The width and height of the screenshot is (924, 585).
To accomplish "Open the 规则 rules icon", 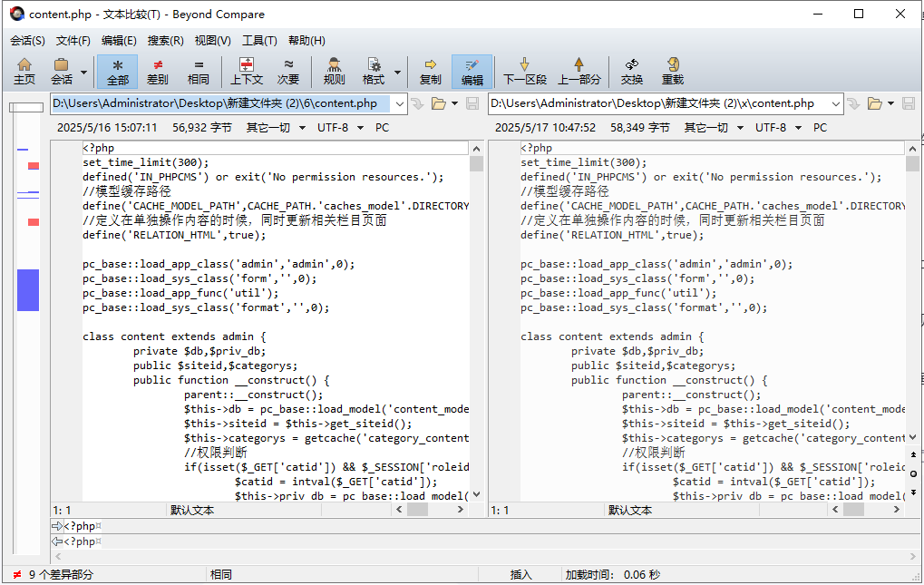I will (334, 72).
